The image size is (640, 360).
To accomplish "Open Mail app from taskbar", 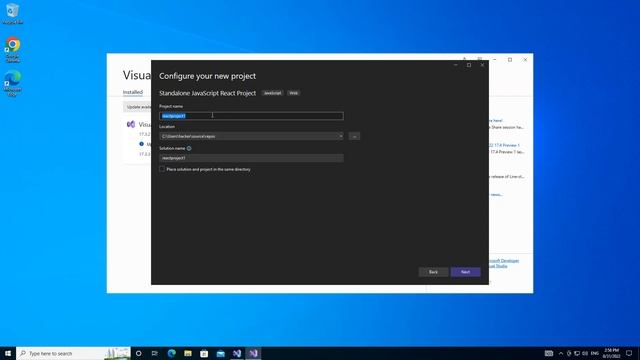I will [220, 353].
